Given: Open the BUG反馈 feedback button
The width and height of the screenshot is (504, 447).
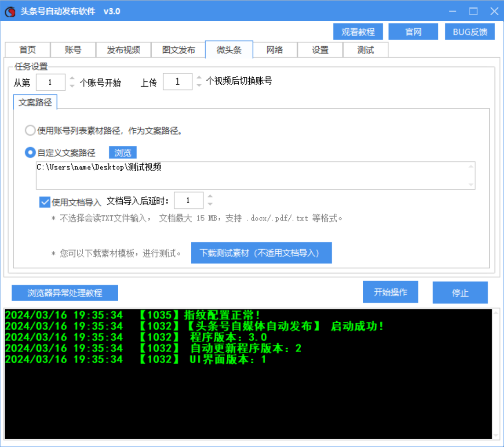Looking at the screenshot, I should (470, 32).
